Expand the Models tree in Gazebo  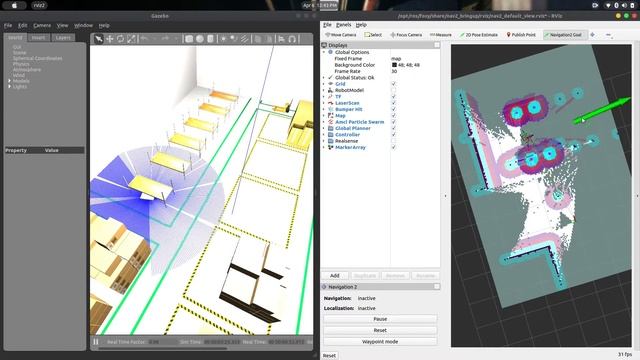click(9, 81)
